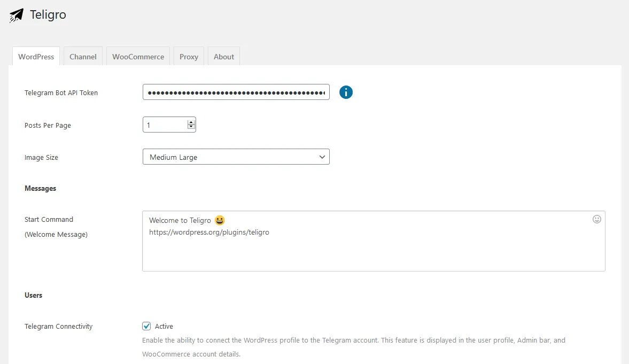Click the Telegram Connectivity description paragraph
The image size is (629, 364).
[354, 347]
